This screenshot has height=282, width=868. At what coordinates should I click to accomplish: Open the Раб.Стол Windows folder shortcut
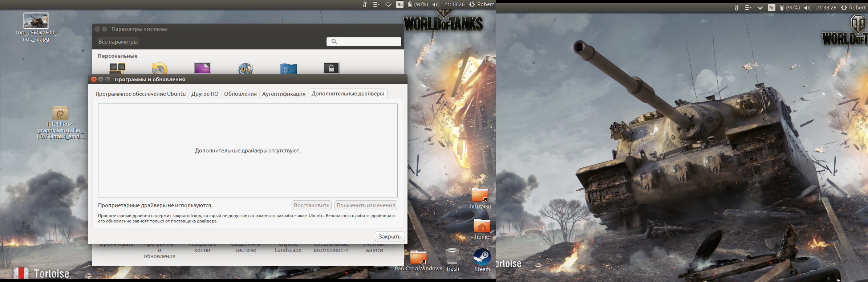coord(418,258)
